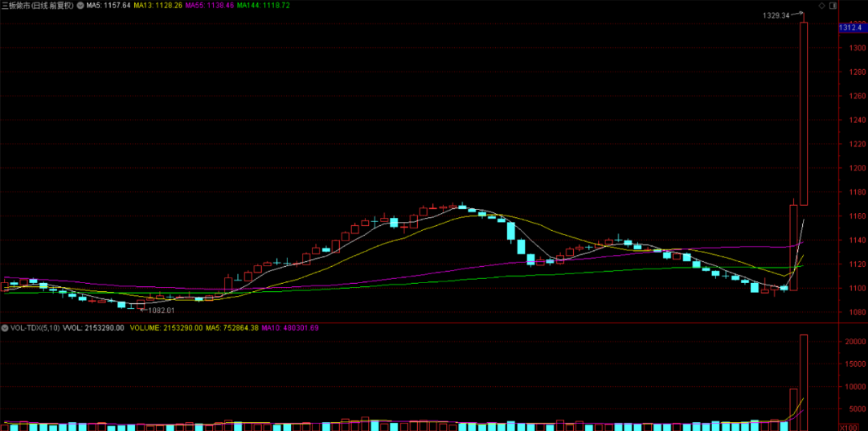
Task: Click the tallest red volume bar
Action: 803,378
